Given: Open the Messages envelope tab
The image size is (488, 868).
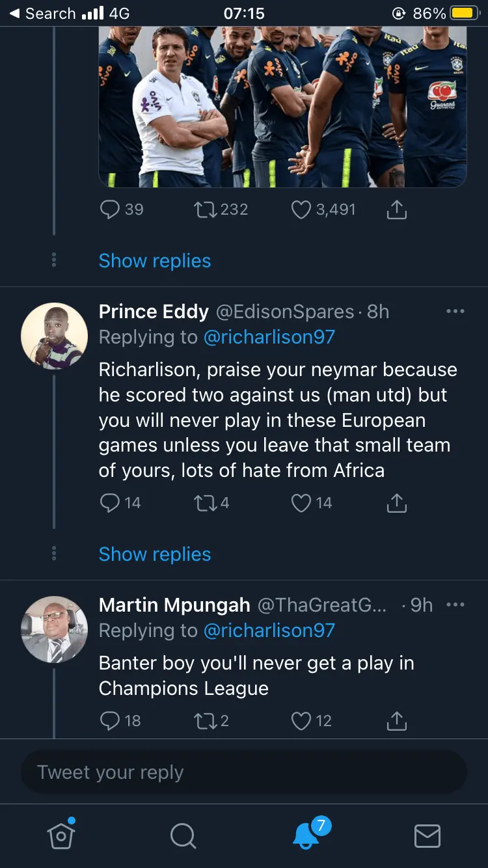Looking at the screenshot, I should click(427, 836).
